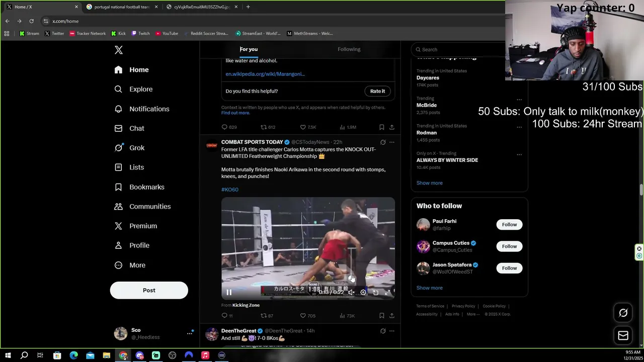
Task: Open the en.wikipedia.org Marangoni link
Action: click(x=265, y=74)
